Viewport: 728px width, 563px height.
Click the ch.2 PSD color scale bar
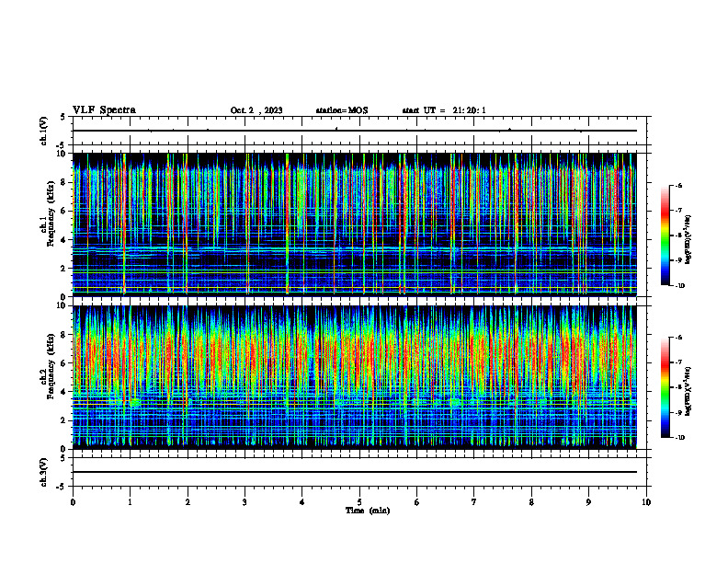click(665, 387)
